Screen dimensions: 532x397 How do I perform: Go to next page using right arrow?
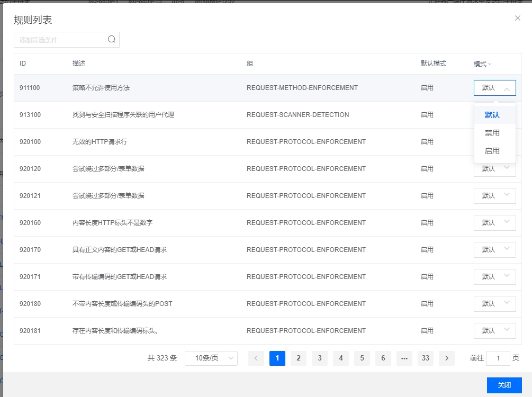tap(447, 358)
